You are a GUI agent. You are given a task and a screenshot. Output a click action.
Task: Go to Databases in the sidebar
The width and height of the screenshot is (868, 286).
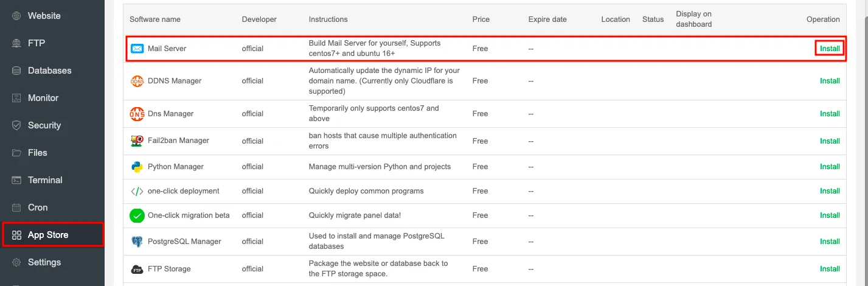(x=49, y=71)
